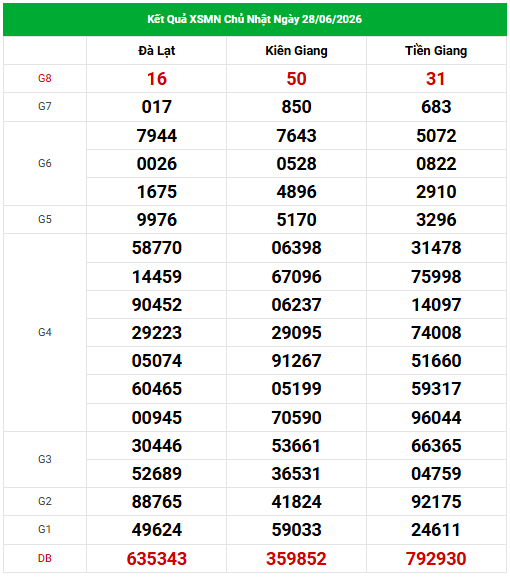Click the G8 prize row label
The height and width of the screenshot is (577, 510).
point(45,78)
